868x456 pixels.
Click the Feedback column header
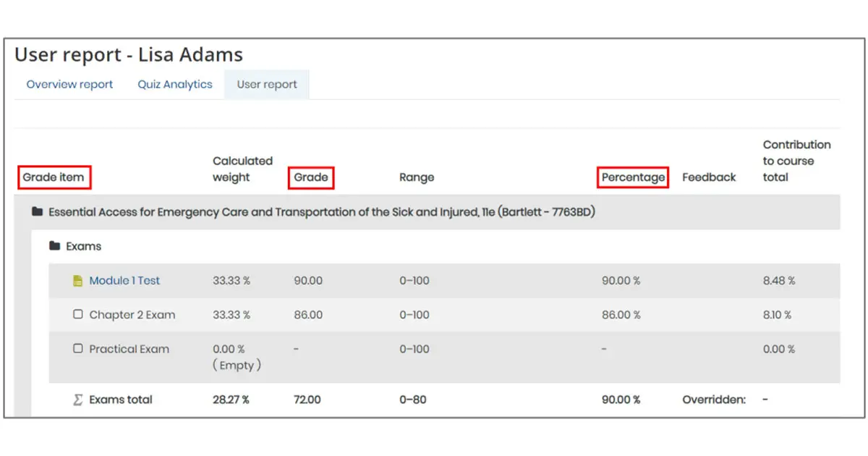pyautogui.click(x=709, y=177)
